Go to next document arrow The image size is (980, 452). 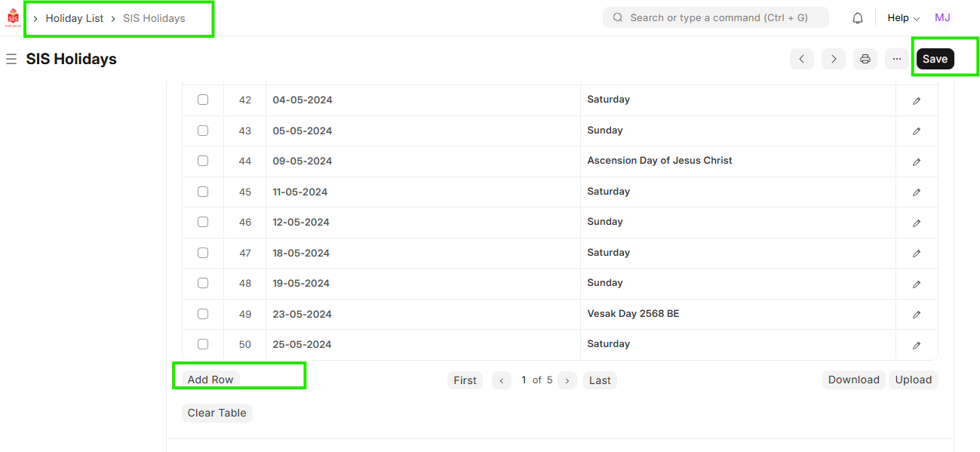tap(833, 59)
